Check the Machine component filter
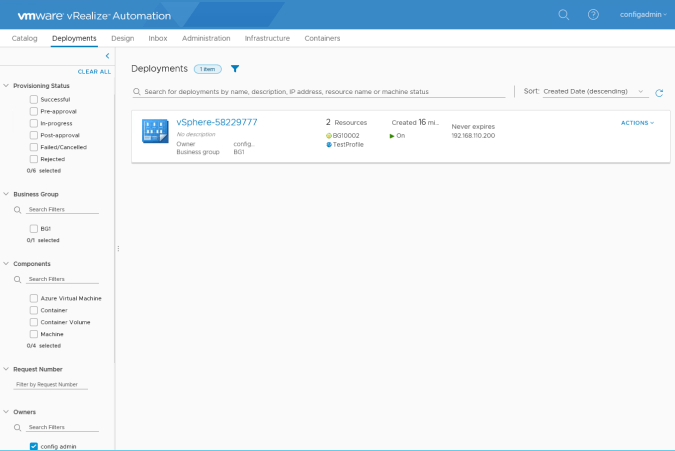This screenshot has width=675, height=451. tap(34, 334)
